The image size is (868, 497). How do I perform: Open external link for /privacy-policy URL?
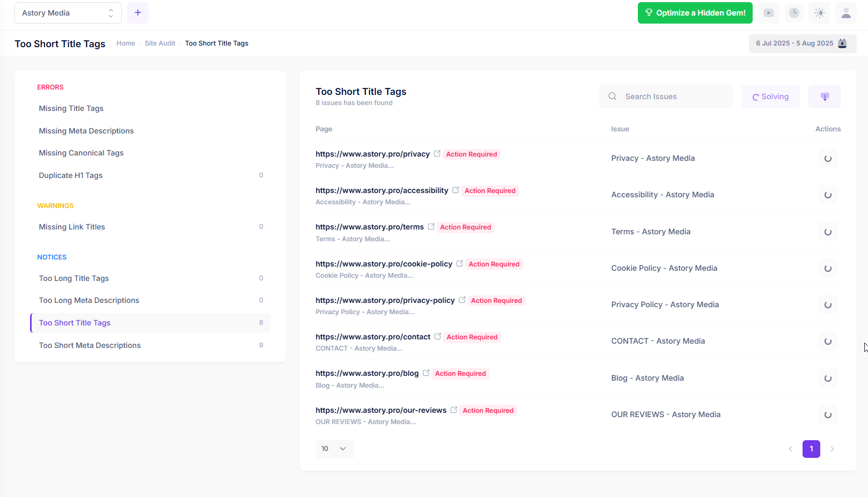click(462, 300)
